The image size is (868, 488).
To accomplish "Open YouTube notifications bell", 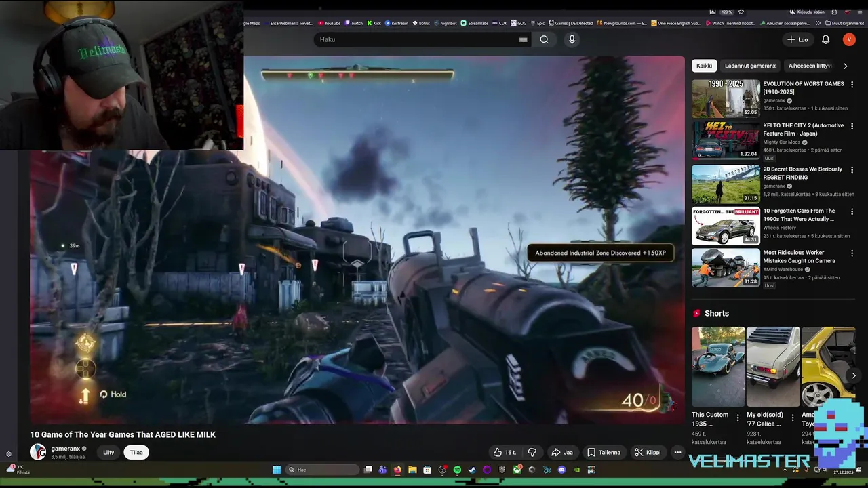I will pos(825,40).
